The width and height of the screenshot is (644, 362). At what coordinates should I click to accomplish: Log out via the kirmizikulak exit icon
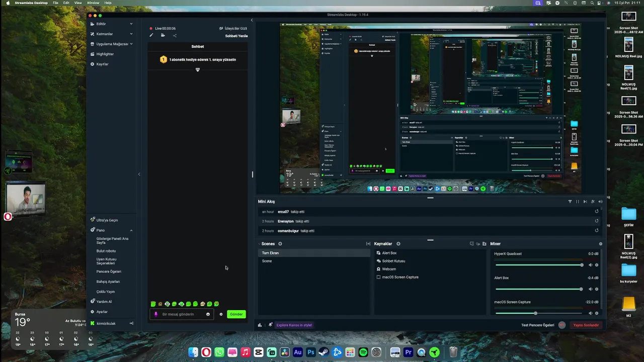pos(131,323)
